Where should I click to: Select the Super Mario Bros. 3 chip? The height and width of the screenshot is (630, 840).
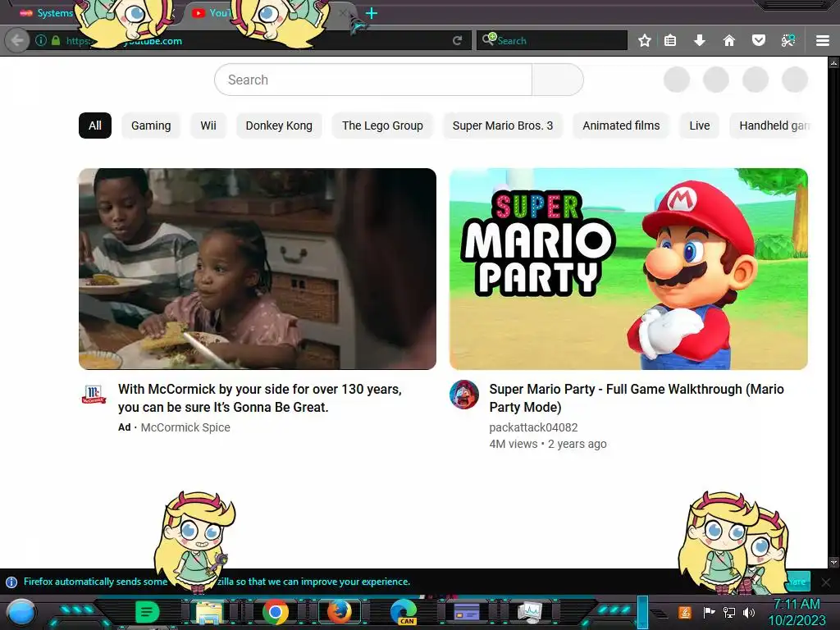click(x=503, y=126)
